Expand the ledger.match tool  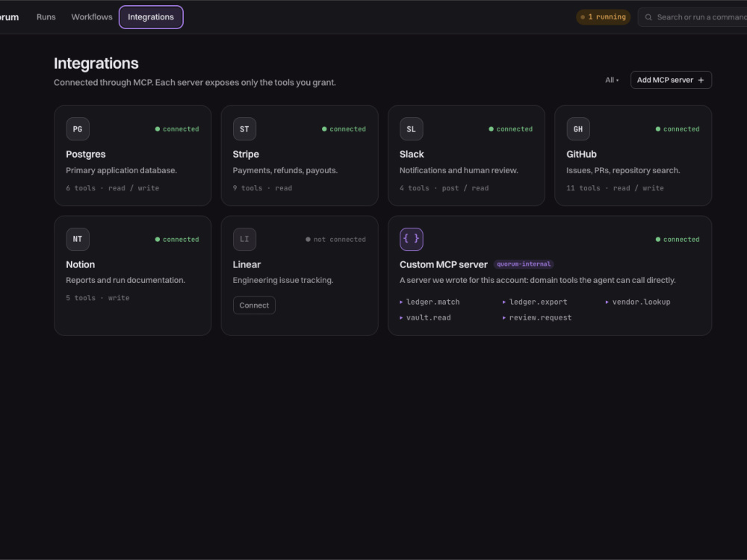coord(430,302)
